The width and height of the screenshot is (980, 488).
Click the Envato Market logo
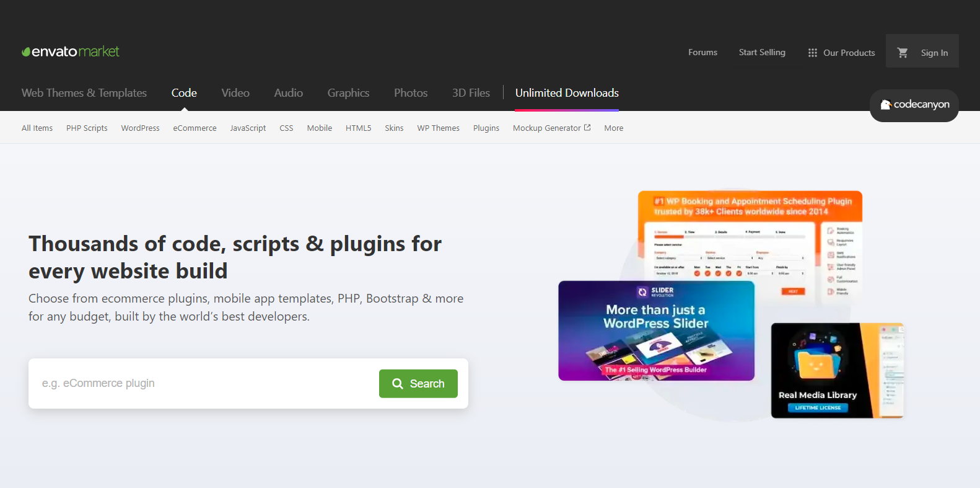(x=71, y=51)
